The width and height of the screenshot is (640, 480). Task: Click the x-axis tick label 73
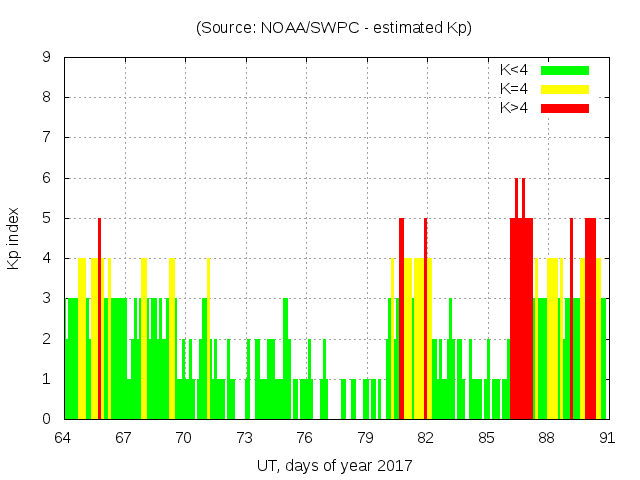click(244, 438)
